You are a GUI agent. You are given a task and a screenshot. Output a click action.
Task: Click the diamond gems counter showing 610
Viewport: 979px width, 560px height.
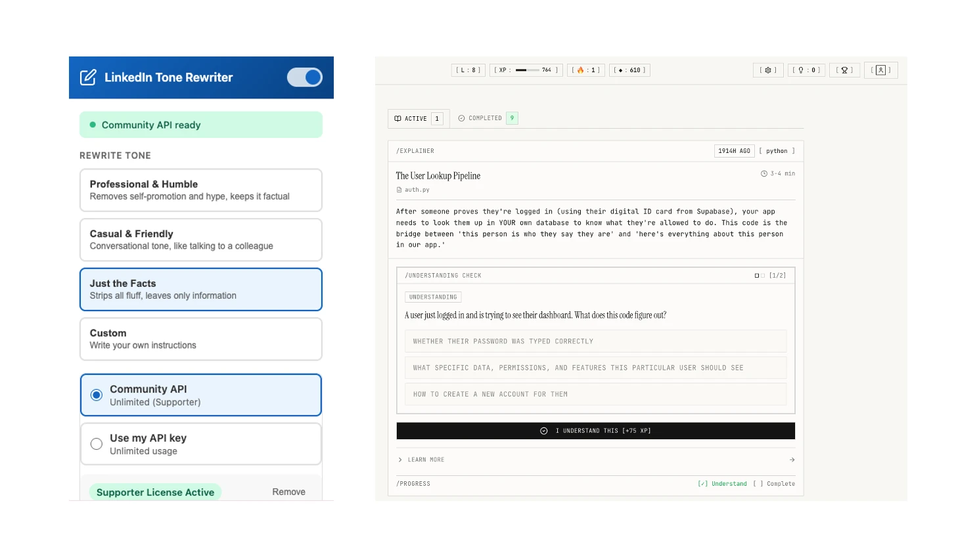pyautogui.click(x=629, y=70)
